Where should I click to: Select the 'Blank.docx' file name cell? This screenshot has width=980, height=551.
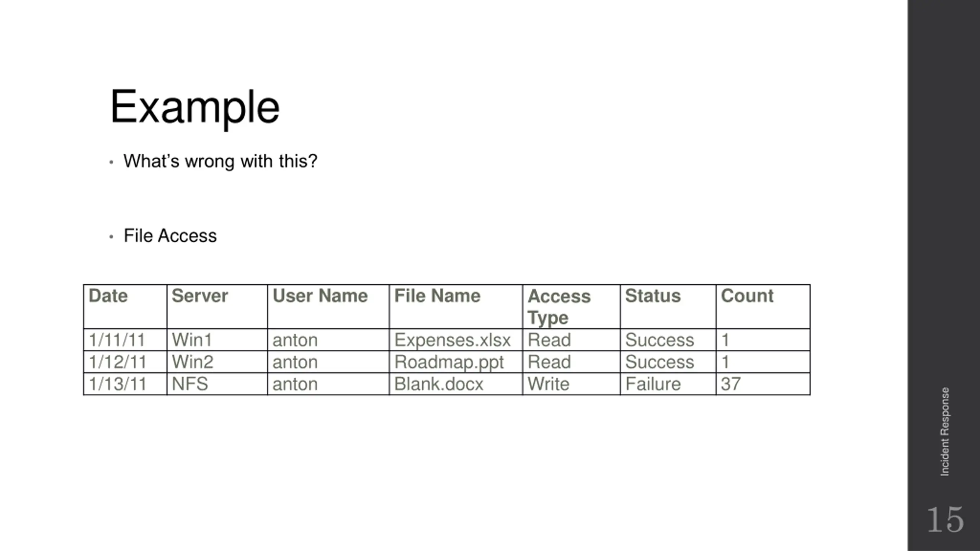(x=456, y=384)
